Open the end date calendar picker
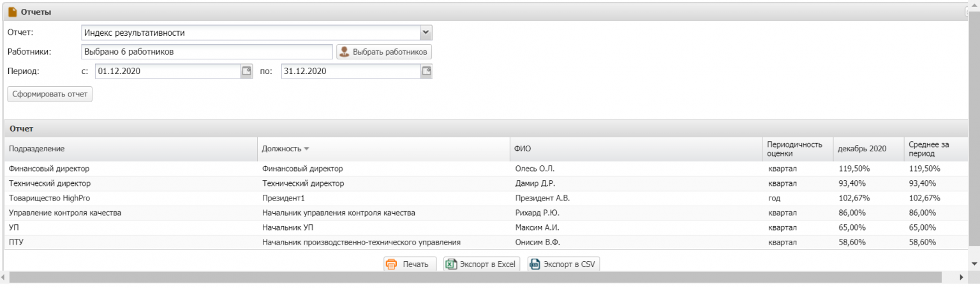The width and height of the screenshot is (980, 288). [426, 72]
